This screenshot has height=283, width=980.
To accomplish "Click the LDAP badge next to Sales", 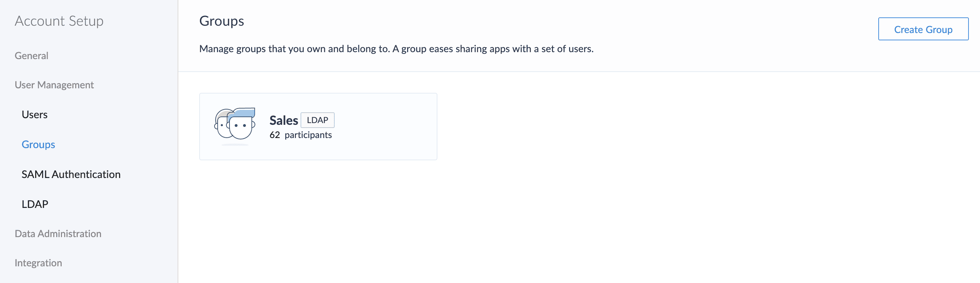I will pos(317,120).
